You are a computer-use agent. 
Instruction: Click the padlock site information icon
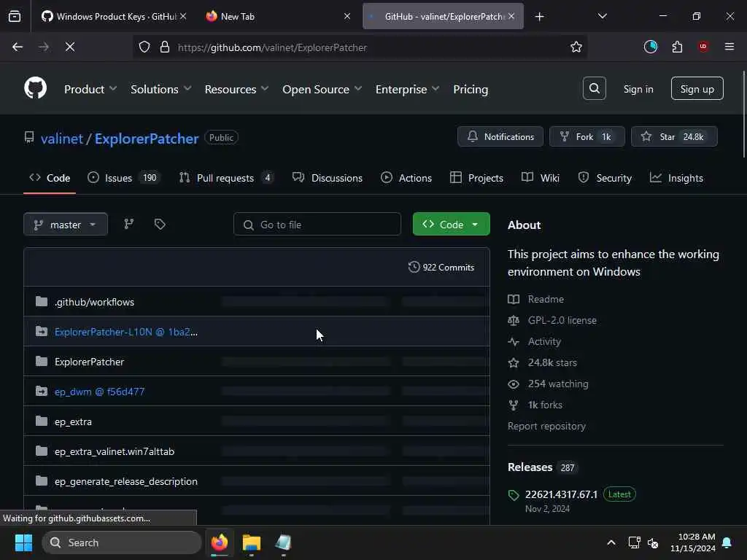click(165, 47)
